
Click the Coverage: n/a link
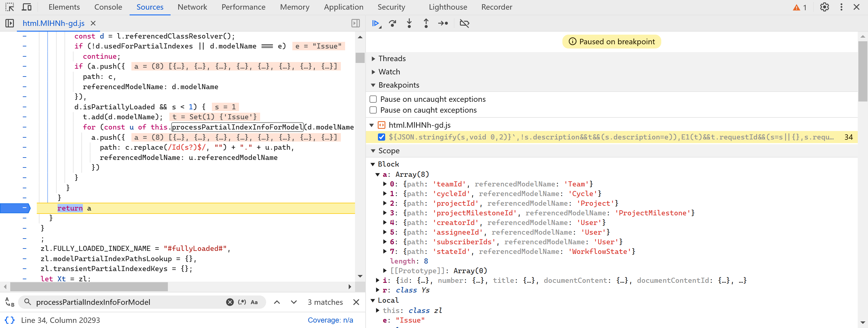tap(330, 320)
